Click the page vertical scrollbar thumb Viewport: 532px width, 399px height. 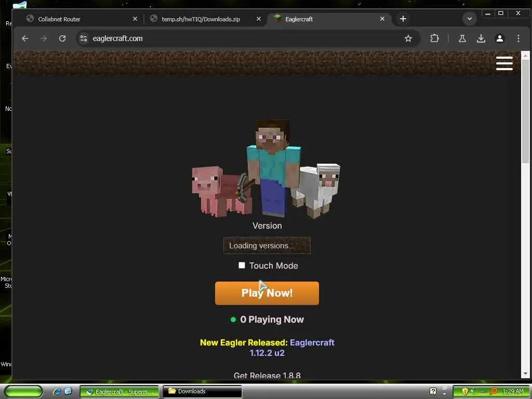click(x=525, y=112)
